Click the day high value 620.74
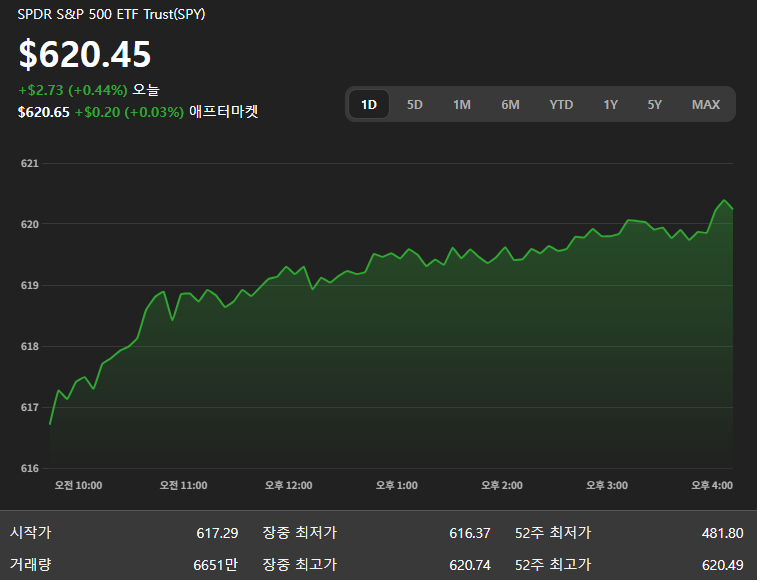This screenshot has height=580, width=757. tap(470, 565)
